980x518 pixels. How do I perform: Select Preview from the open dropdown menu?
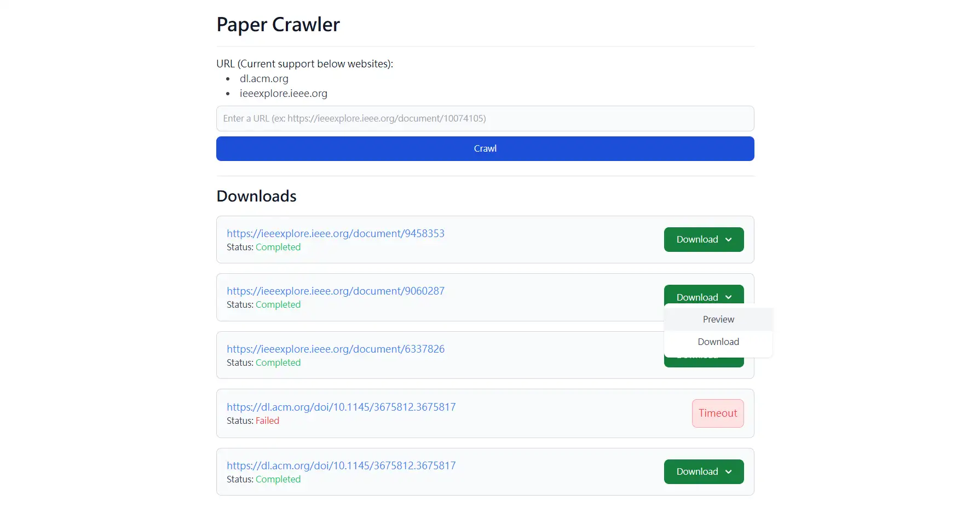pyautogui.click(x=718, y=320)
